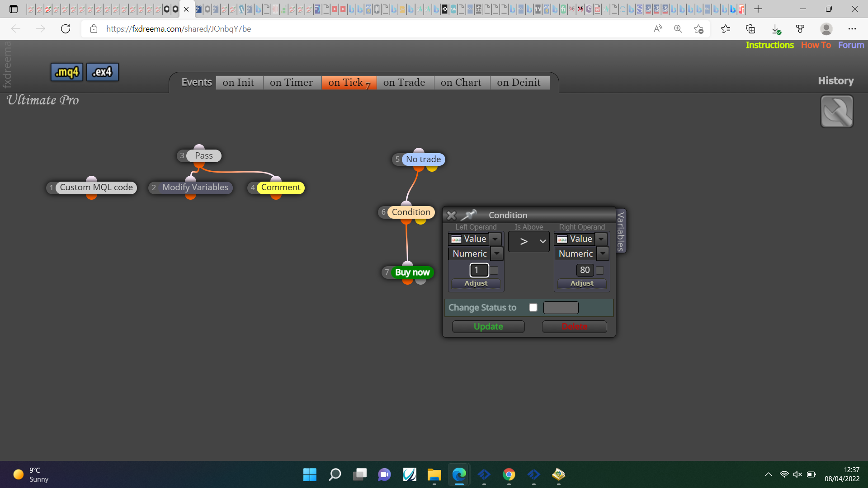Expand the Right Operand Numeric dropdown

click(603, 253)
